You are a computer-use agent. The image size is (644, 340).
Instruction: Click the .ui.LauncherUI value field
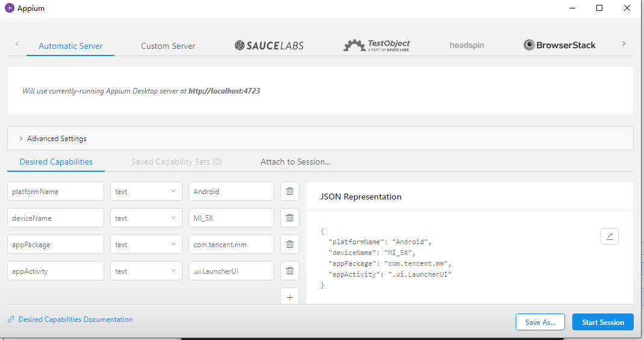pyautogui.click(x=231, y=271)
